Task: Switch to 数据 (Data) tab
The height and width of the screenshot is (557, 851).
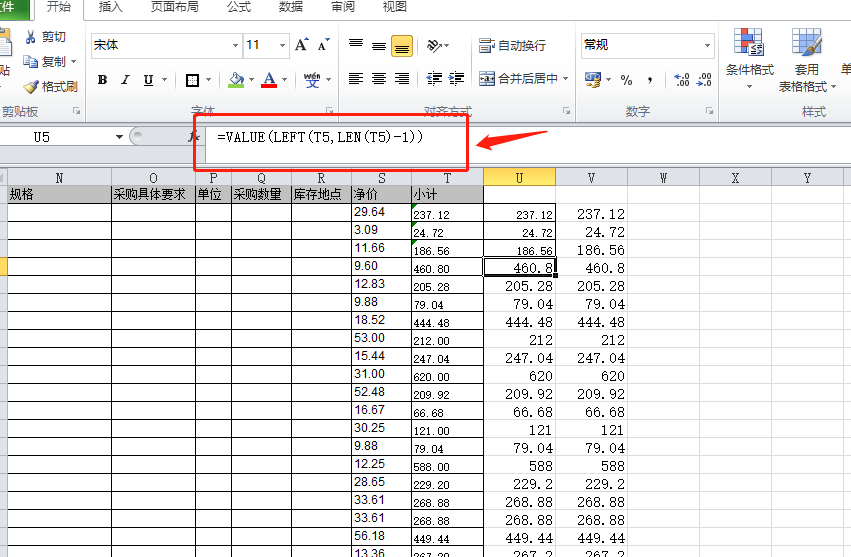Action: point(291,7)
